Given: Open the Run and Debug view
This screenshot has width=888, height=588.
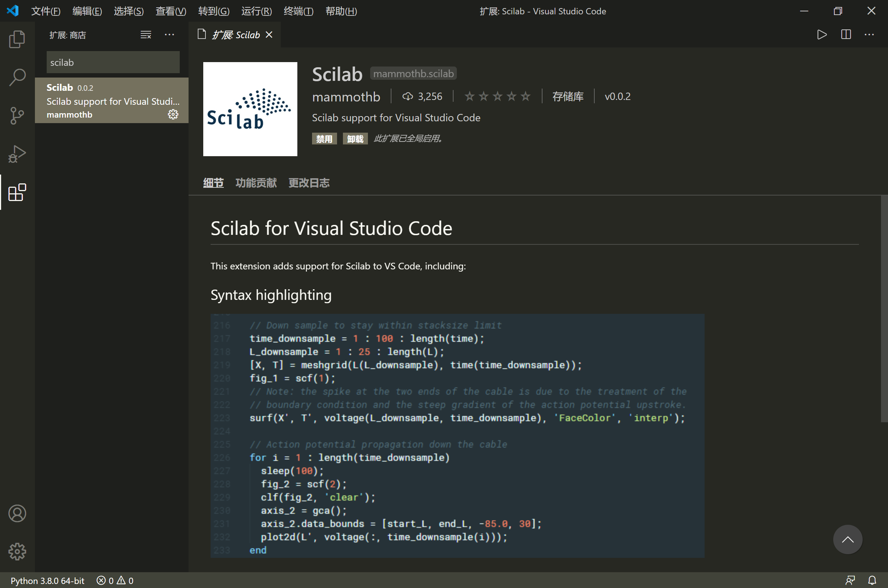Looking at the screenshot, I should pyautogui.click(x=17, y=154).
